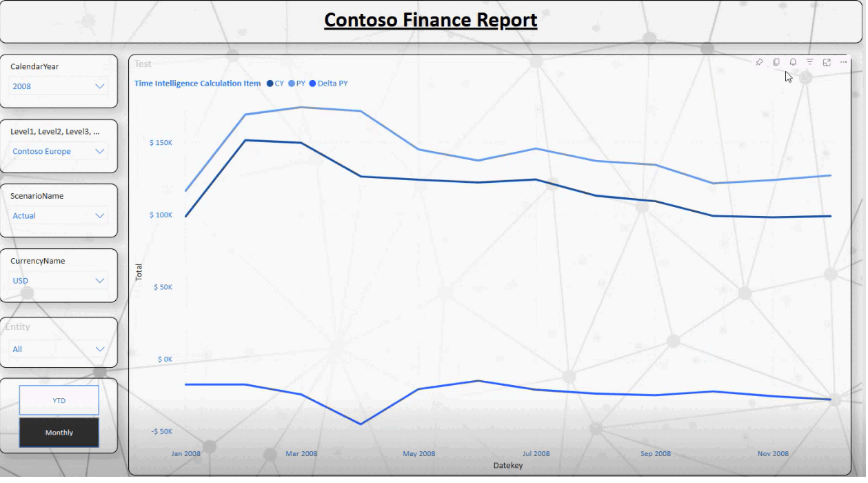
Task: Click the Jul 2008 axis label
Action: pyautogui.click(x=536, y=453)
